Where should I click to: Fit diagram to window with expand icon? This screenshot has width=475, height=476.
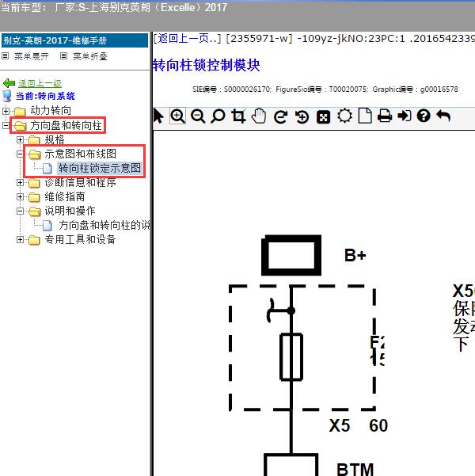pyautogui.click(x=323, y=117)
